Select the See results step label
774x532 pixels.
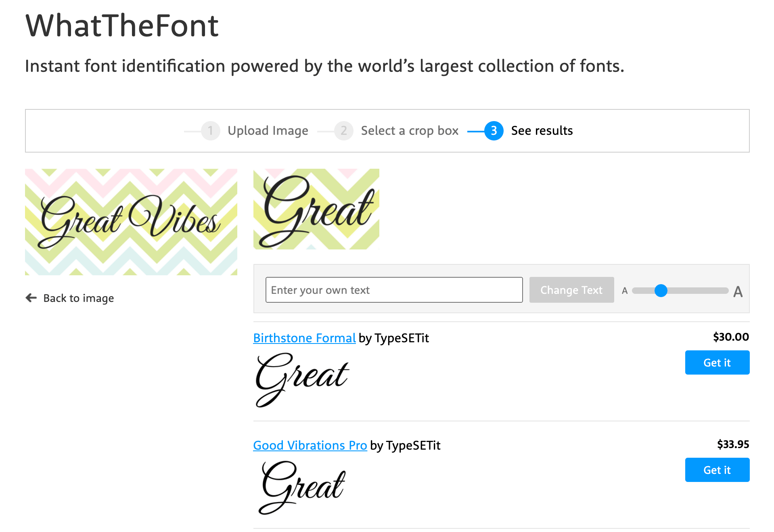(x=542, y=130)
